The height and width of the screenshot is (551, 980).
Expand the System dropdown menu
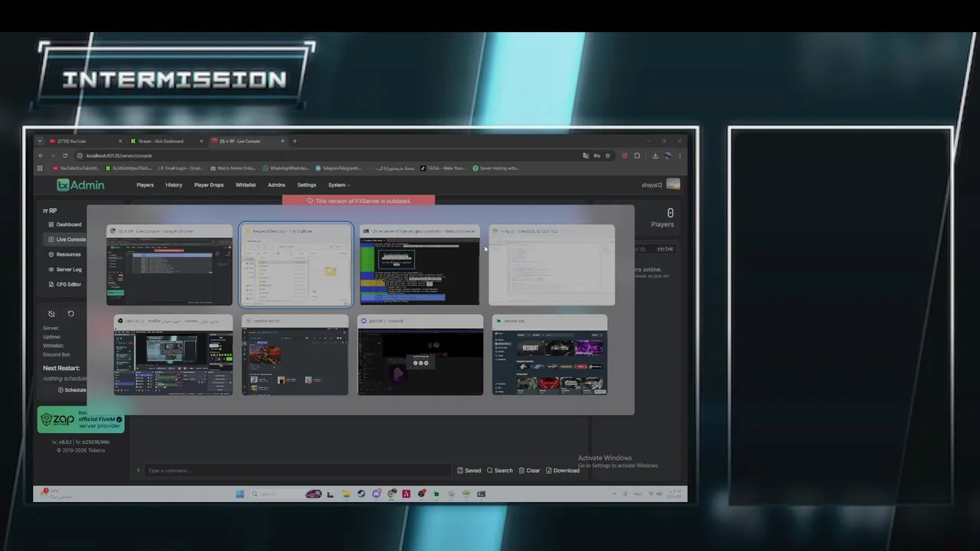point(338,184)
